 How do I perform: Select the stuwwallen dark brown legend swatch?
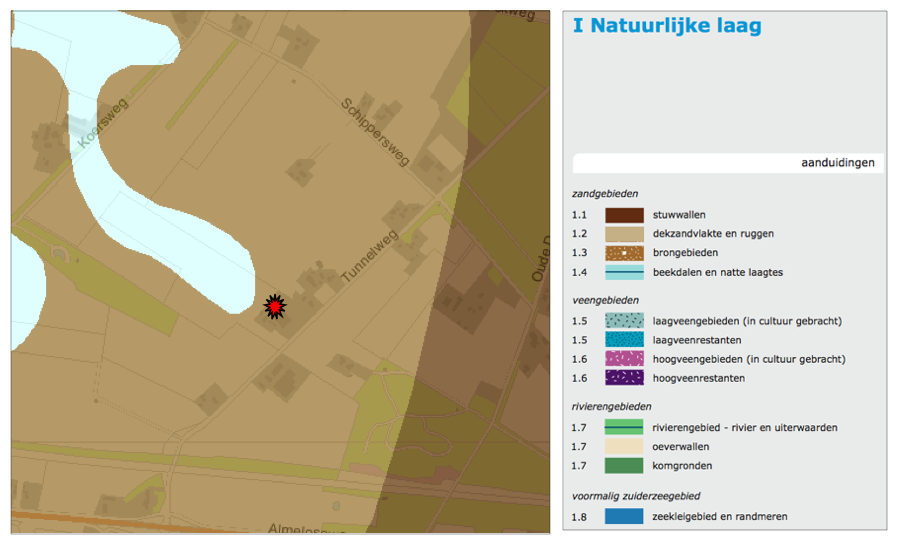pyautogui.click(x=623, y=214)
